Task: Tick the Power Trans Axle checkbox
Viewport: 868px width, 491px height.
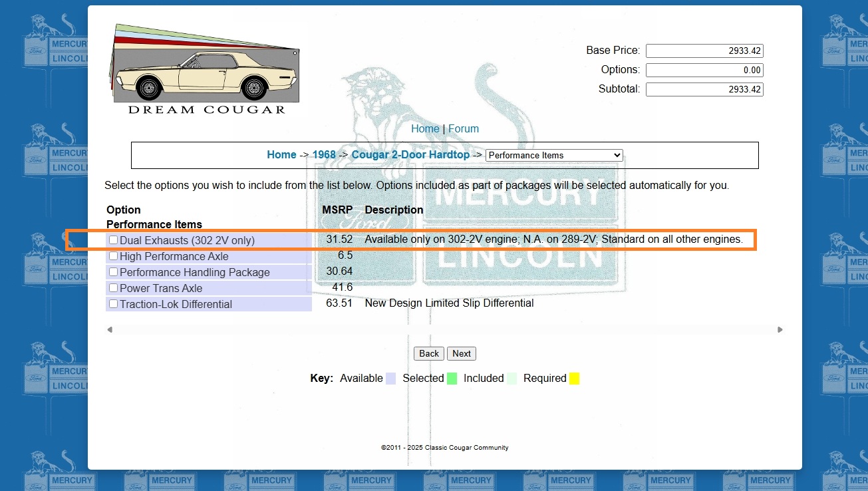Action: coord(114,288)
